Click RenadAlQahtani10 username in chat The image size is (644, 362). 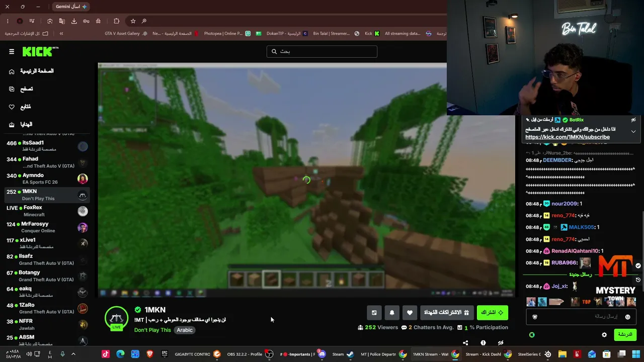click(575, 251)
